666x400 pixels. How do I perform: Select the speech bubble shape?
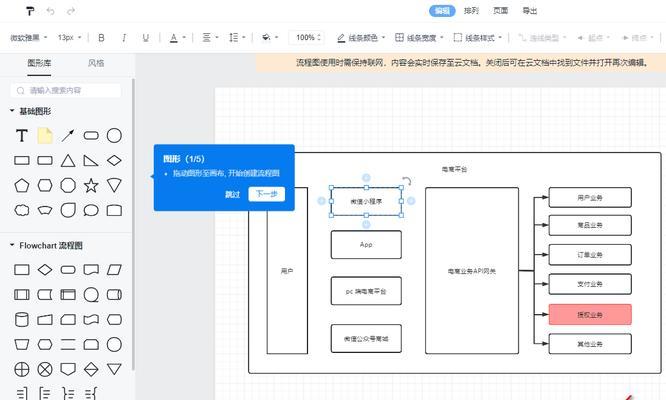click(91, 210)
